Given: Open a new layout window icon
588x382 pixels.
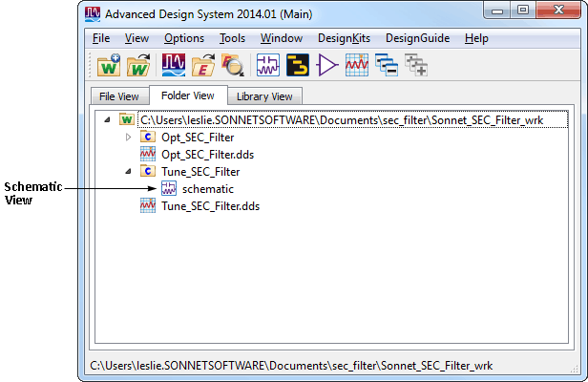Looking at the screenshot, I should click(298, 65).
